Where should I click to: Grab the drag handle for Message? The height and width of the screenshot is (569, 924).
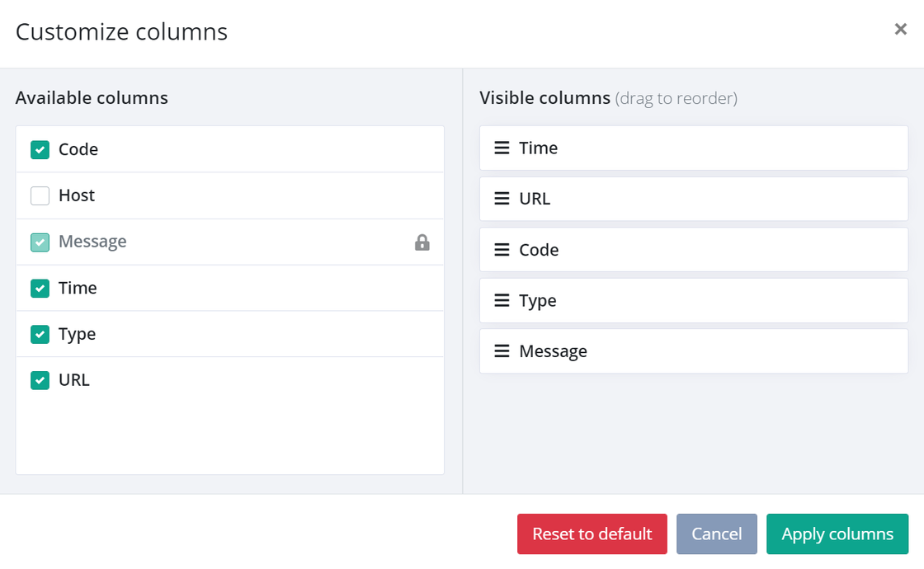coord(502,351)
